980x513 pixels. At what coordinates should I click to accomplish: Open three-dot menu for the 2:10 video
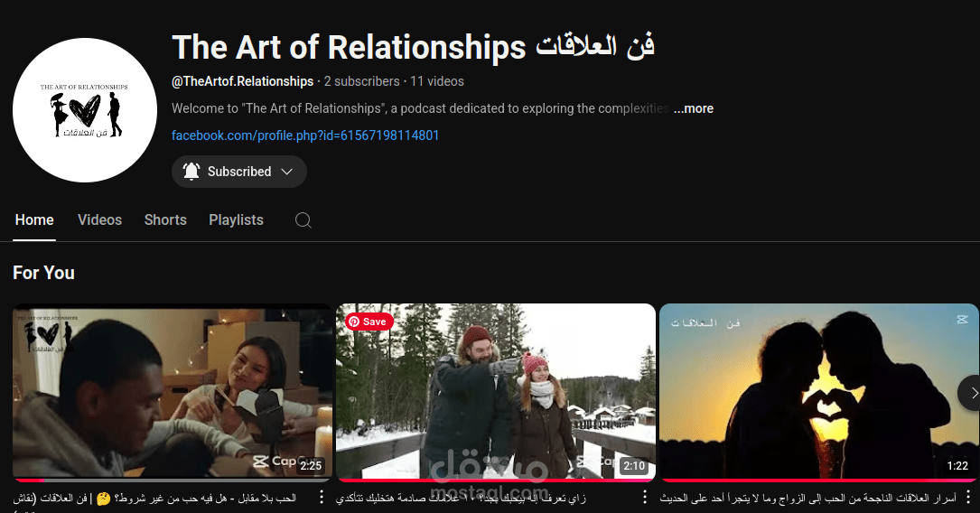coord(645,498)
